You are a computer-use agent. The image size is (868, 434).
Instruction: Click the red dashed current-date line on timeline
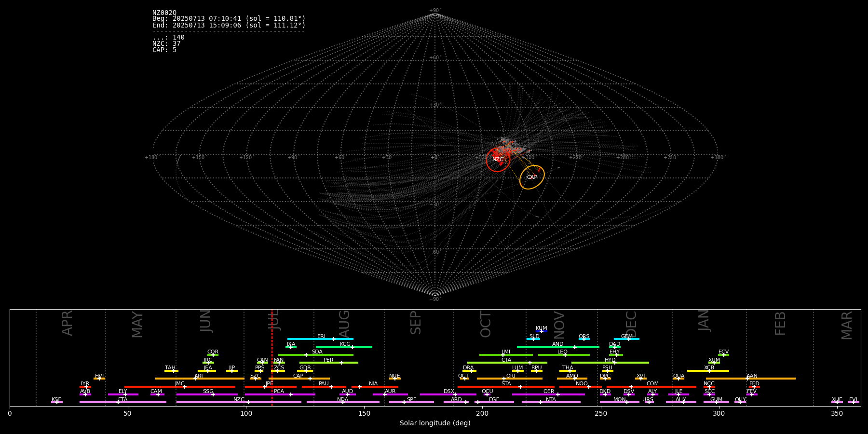point(272,357)
